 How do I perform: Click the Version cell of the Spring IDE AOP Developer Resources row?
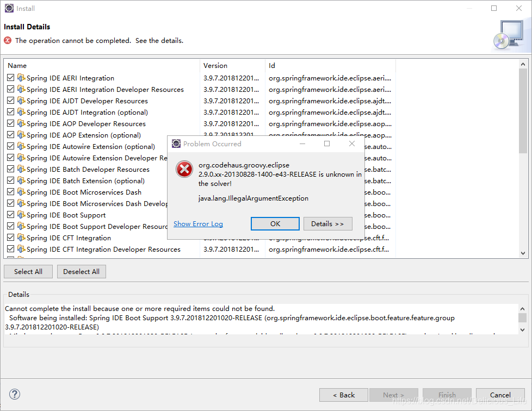231,124
